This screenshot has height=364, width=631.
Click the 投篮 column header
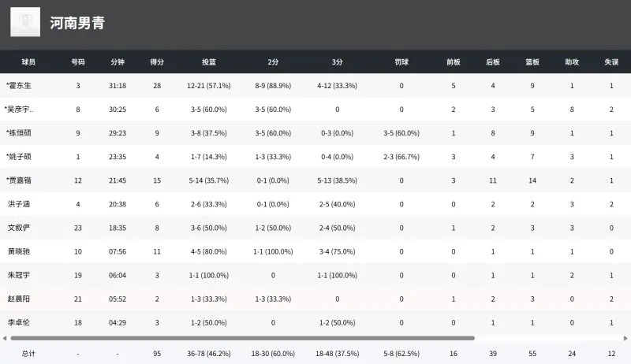[x=209, y=62]
